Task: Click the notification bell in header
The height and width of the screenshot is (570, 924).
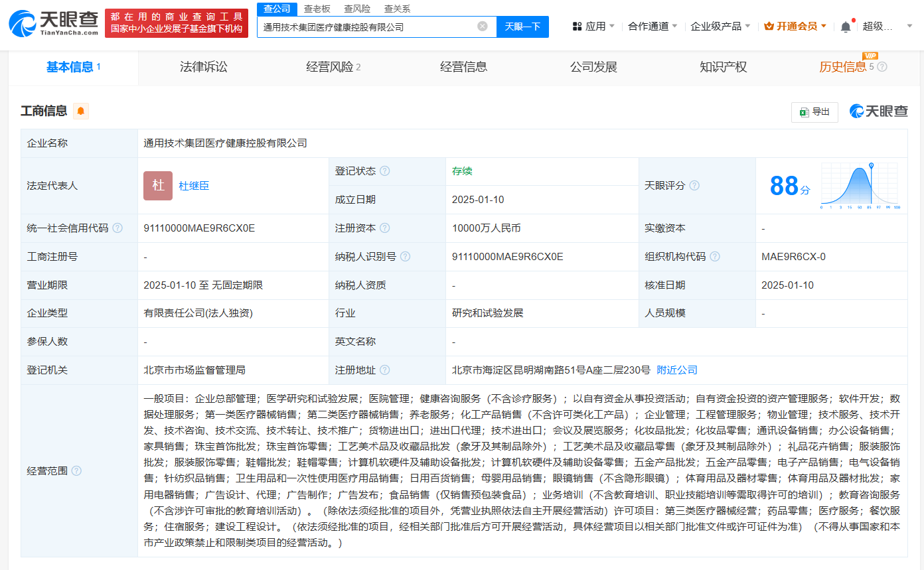Action: click(845, 27)
